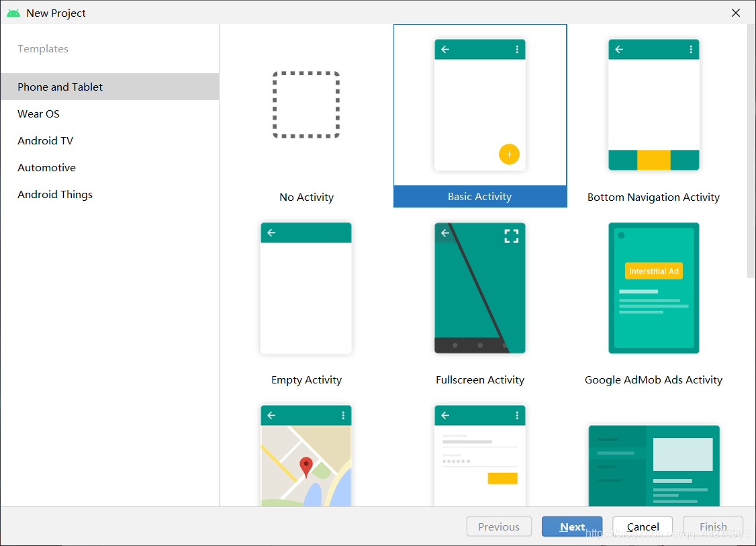Cancel the New Project wizard

pos(643,527)
